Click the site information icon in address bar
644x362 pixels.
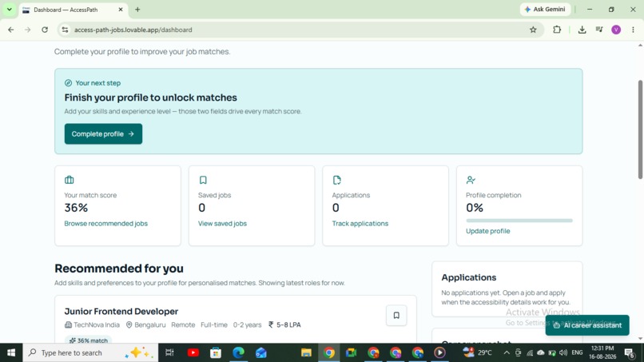click(65, 30)
